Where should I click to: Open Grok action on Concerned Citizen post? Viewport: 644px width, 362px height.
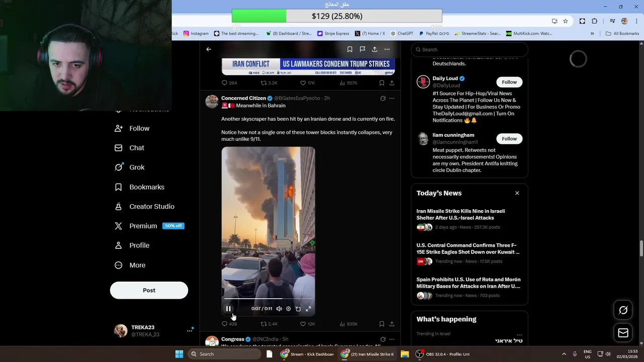tap(383, 99)
